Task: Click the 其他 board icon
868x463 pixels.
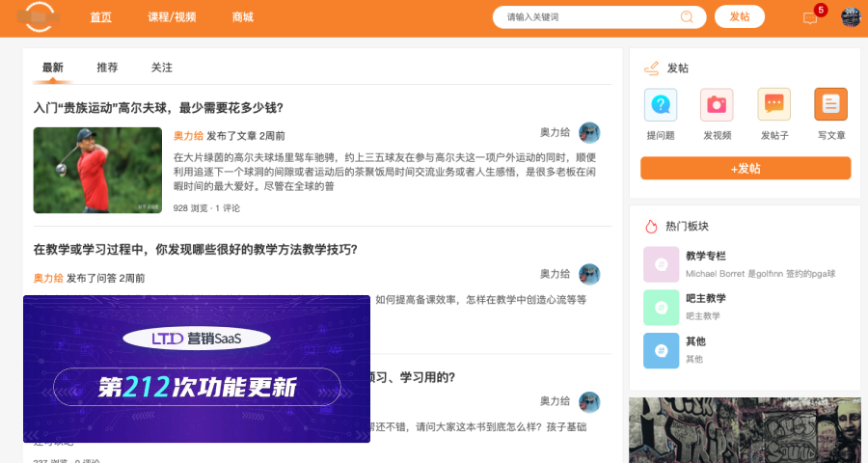Action: click(x=661, y=350)
